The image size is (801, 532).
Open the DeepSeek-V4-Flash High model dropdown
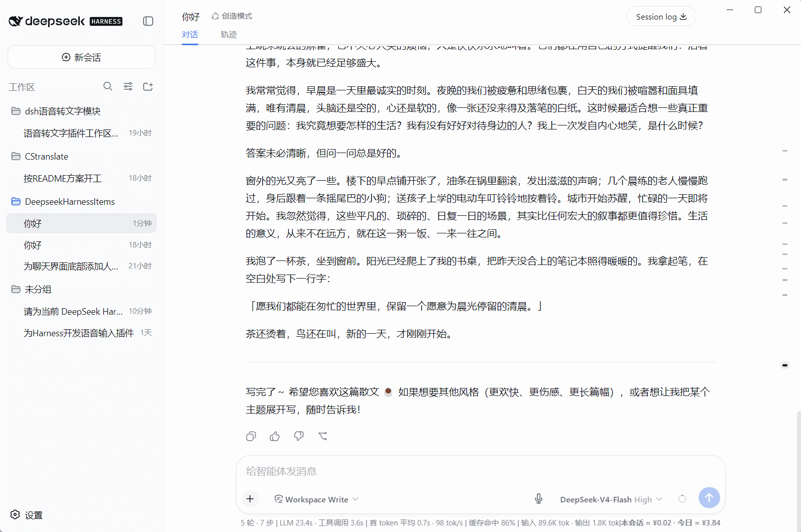tap(611, 499)
